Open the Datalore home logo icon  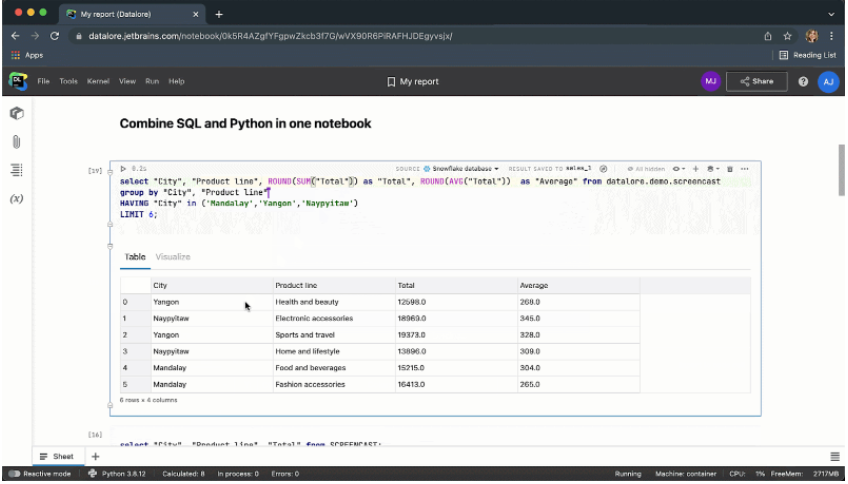point(17,81)
